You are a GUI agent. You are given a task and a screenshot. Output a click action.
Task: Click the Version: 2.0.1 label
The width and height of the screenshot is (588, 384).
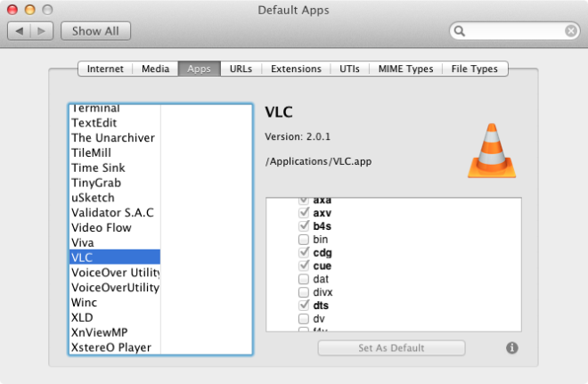pyautogui.click(x=298, y=136)
